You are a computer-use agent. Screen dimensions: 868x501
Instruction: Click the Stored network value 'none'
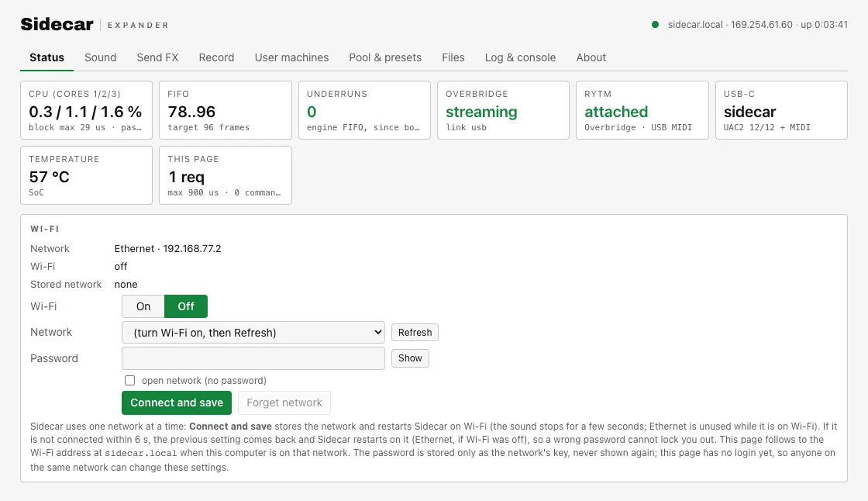tap(126, 285)
